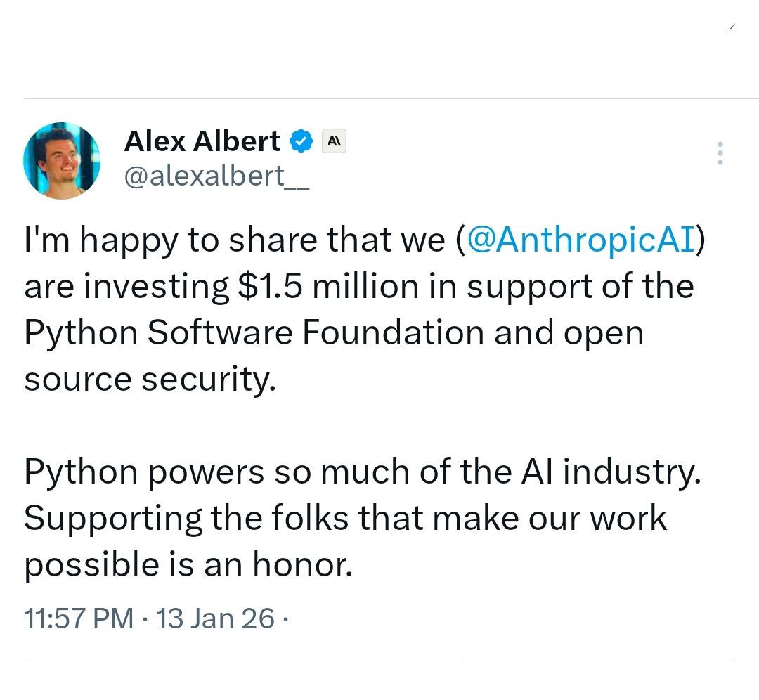Click the words "source security." in tweet

(150, 380)
